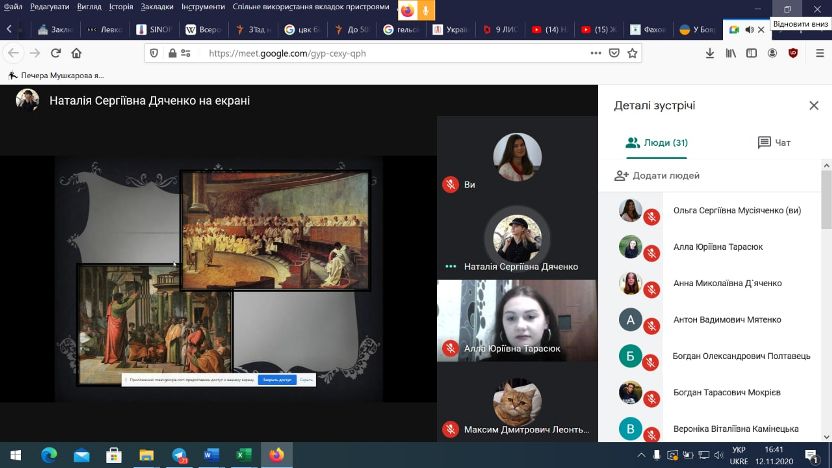
Task: Go back to the previous page
Action: [13, 53]
